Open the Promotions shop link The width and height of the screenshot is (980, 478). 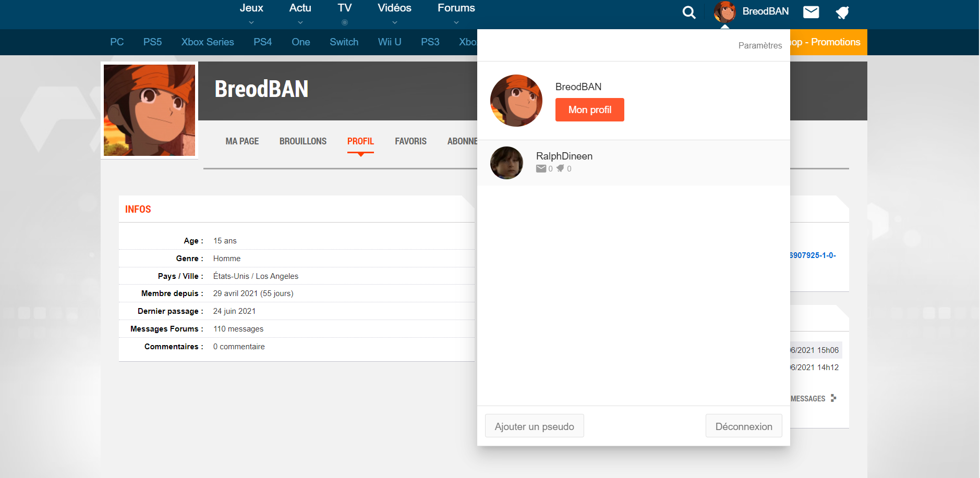point(828,42)
